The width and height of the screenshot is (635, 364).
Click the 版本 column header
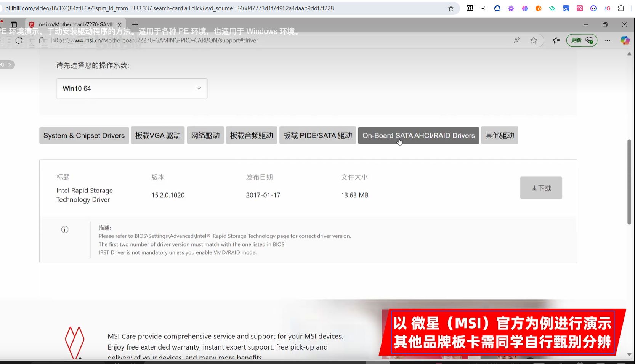tap(158, 177)
